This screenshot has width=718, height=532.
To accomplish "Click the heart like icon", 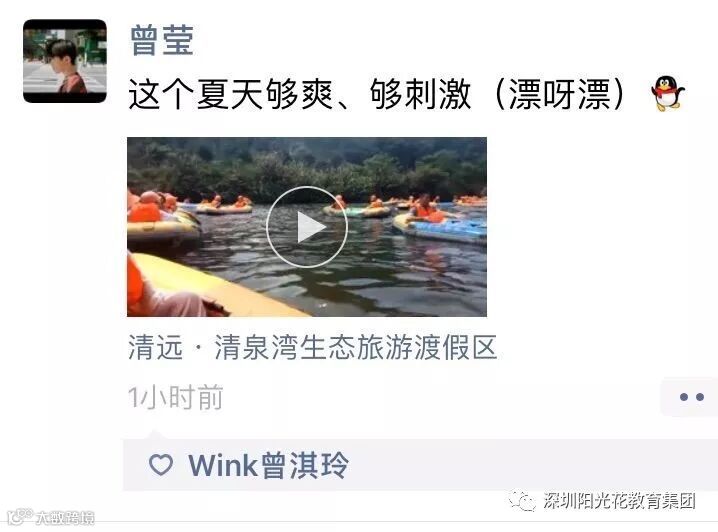I will pyautogui.click(x=161, y=465).
